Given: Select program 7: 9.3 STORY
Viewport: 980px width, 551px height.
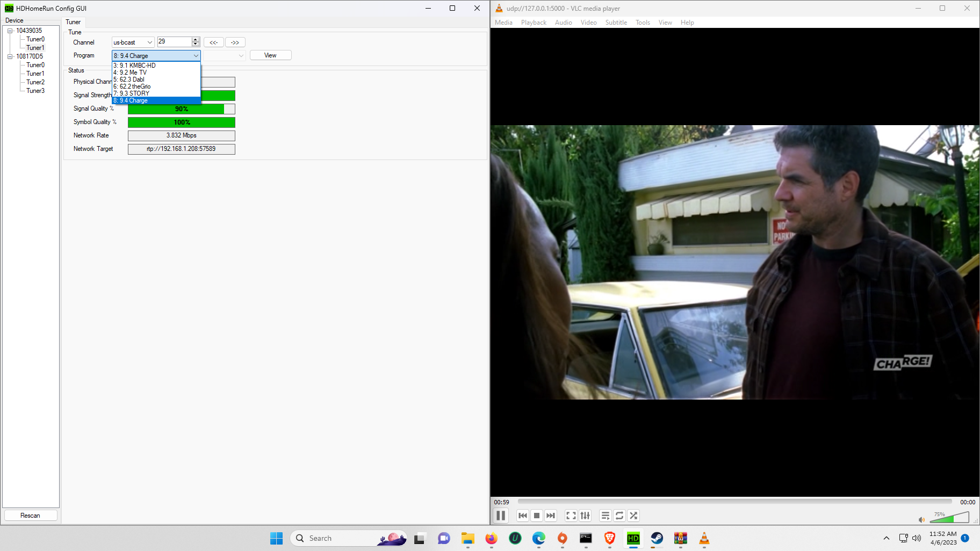Looking at the screenshot, I should [156, 93].
